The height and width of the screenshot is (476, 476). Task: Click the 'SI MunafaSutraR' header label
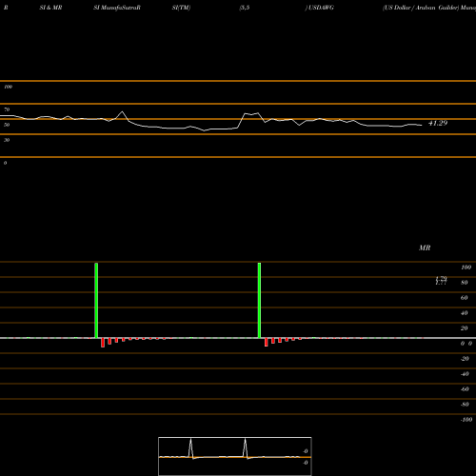[117, 8]
